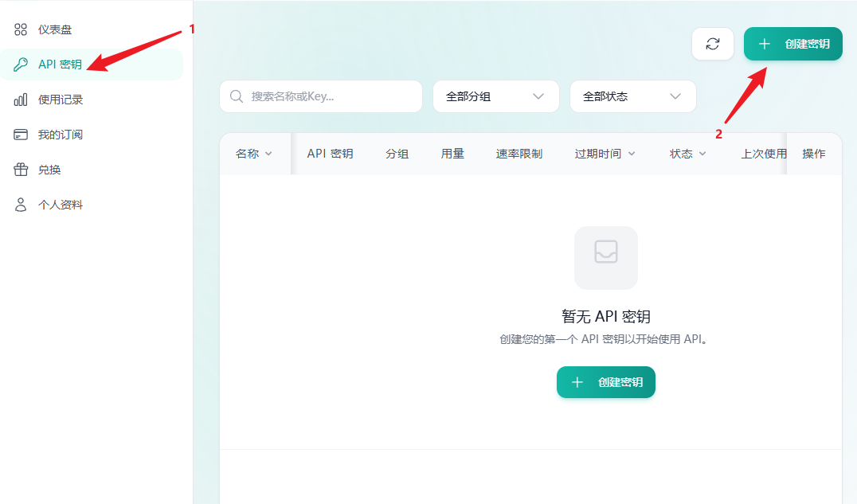Expand the 全部分组 dropdown

[495, 96]
